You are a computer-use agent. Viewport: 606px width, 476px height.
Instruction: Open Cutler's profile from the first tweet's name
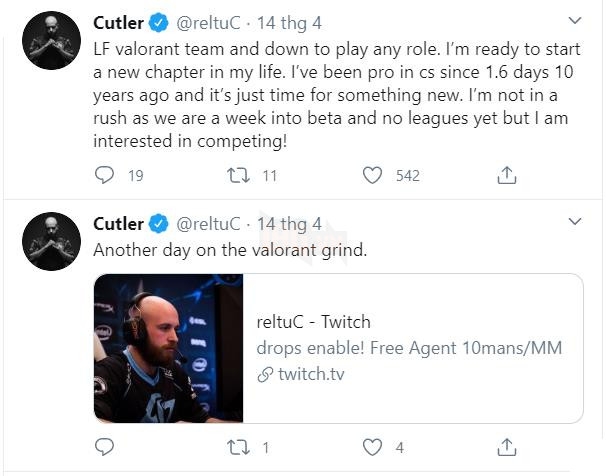(119, 21)
